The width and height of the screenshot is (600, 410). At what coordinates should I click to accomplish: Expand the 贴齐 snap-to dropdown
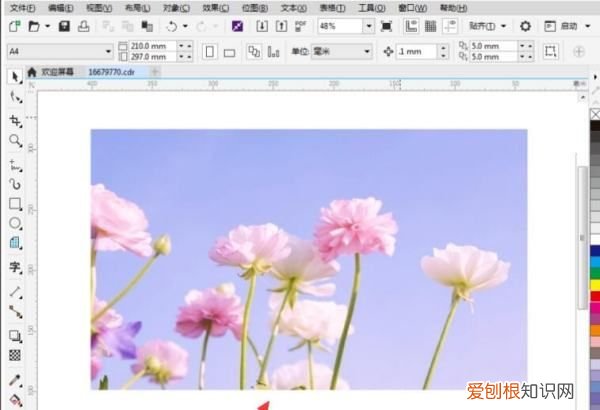click(x=504, y=26)
